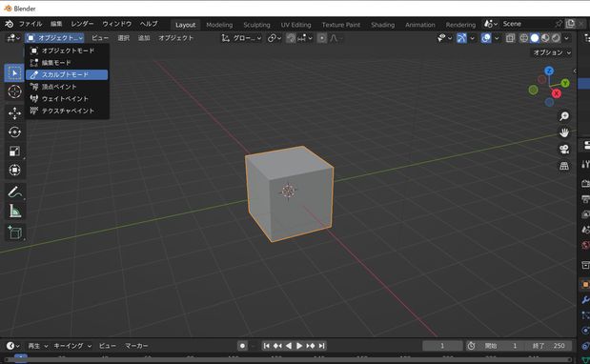Screen dimensions: 590x364
Task: Toggle proportional editing
Action: tap(322, 38)
